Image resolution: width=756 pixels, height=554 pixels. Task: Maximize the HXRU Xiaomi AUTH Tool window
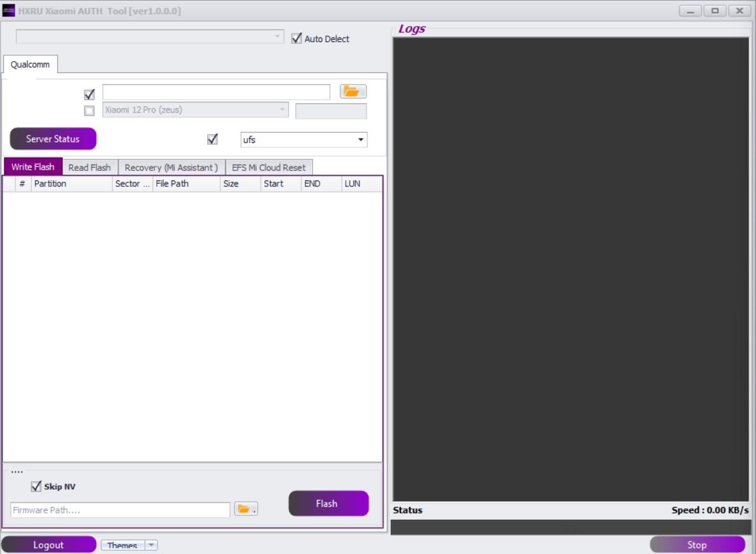(x=715, y=11)
